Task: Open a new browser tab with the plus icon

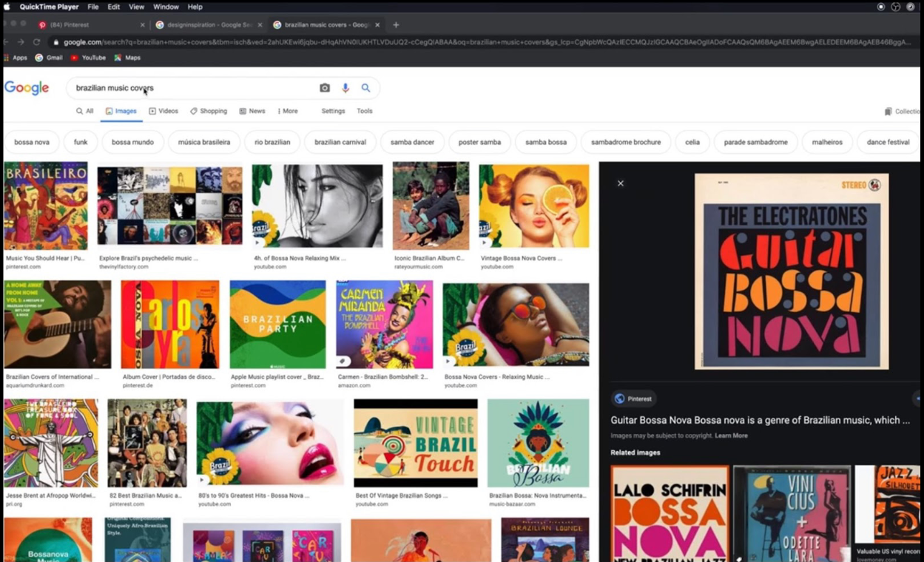Action: [396, 24]
